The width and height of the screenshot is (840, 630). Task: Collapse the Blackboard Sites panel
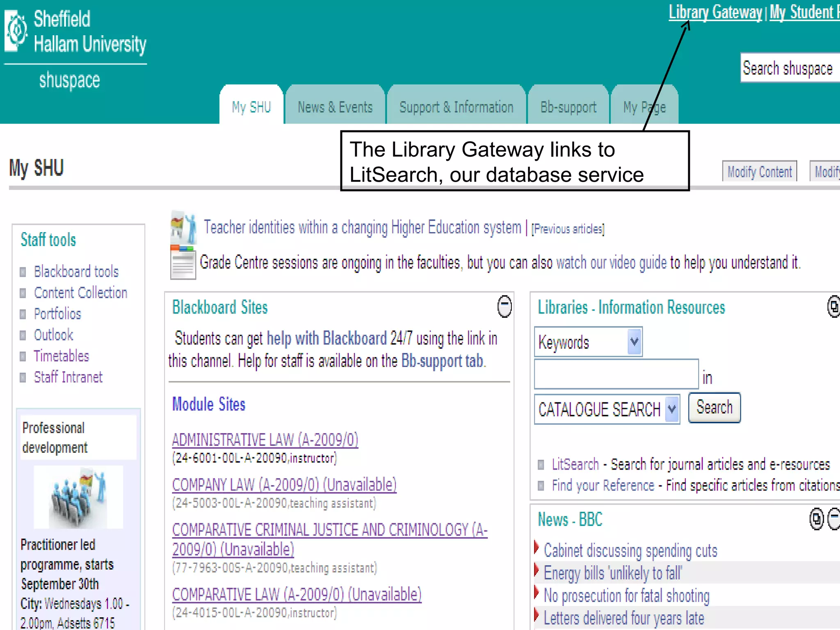(504, 306)
